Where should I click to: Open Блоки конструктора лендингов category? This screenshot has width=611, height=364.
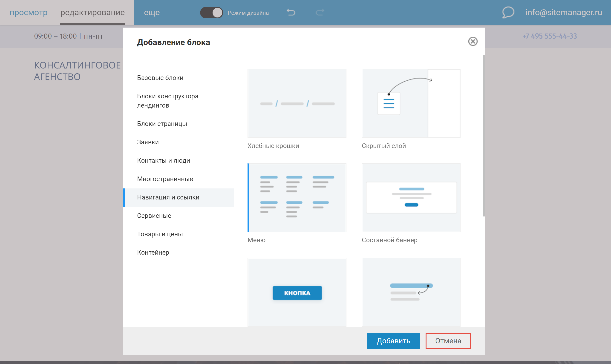coord(168,101)
